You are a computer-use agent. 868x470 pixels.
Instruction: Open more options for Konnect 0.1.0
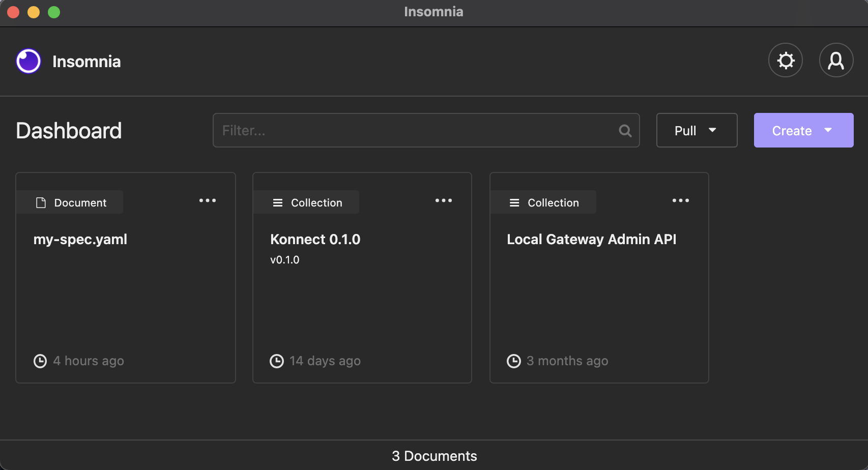click(x=444, y=201)
